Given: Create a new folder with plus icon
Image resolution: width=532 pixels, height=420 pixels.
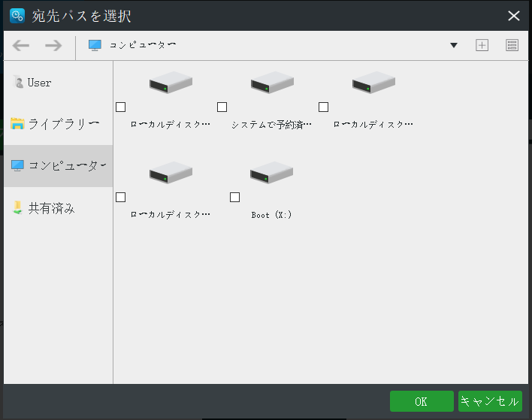Looking at the screenshot, I should (482, 45).
